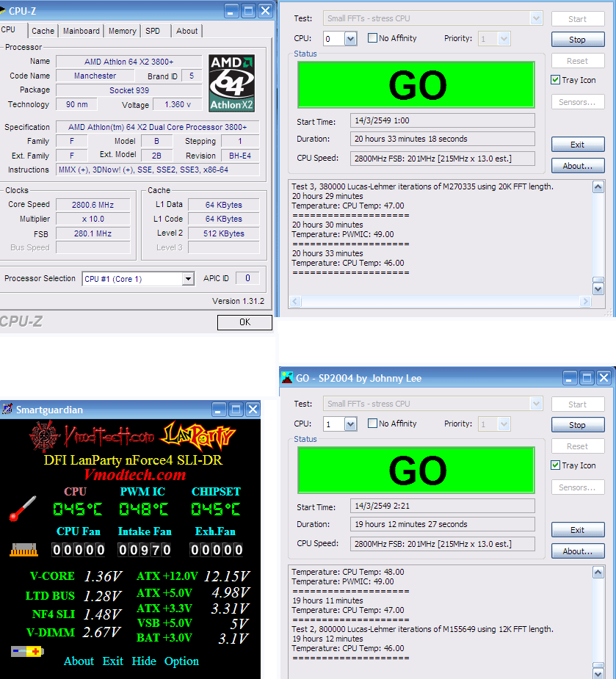Close the CPU-Z window
The image size is (616, 679).
pyautogui.click(x=265, y=11)
